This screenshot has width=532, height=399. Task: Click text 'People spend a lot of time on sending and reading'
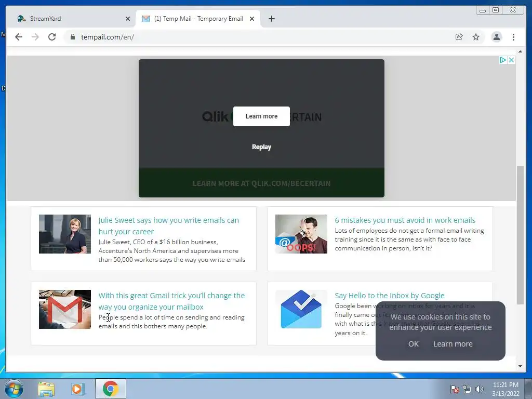171,317
